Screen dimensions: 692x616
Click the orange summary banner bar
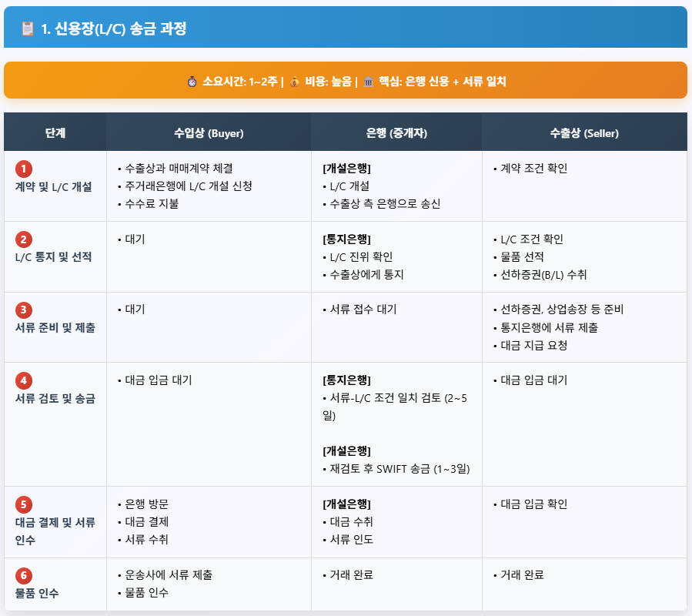346,77
